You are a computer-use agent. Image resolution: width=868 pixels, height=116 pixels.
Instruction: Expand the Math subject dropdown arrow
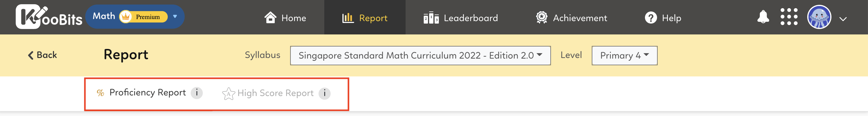pos(175,17)
